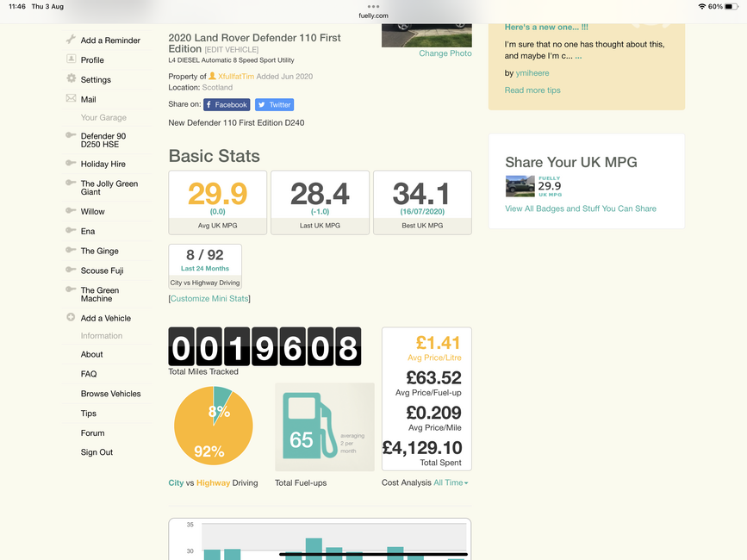Viewport: 747px width, 560px height.
Task: Open Add a Reminder in sidebar
Action: pyautogui.click(x=110, y=40)
